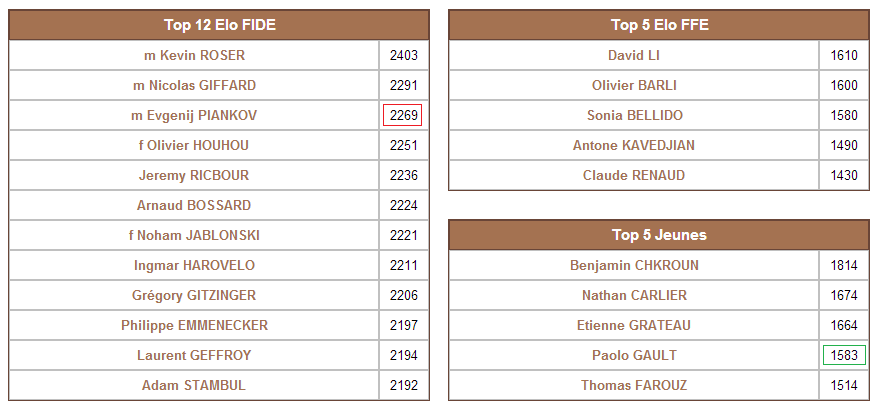This screenshot has height=412, width=877.
Task: Open Kevin ROSER player link
Action: click(194, 56)
